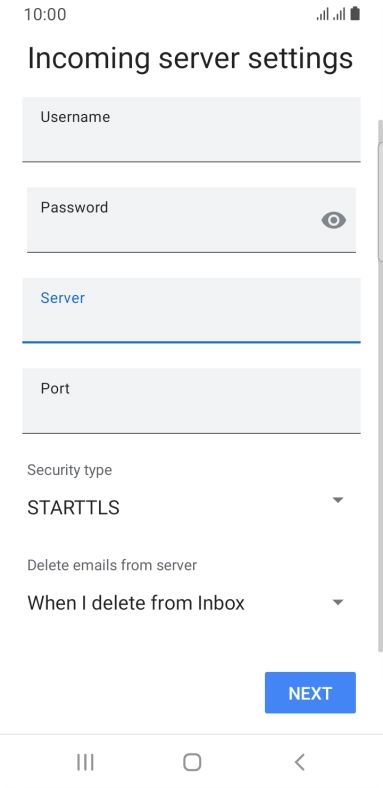Screen dimensions: 383x788
Task: Tap the first signal strength icon
Action: click(x=322, y=14)
